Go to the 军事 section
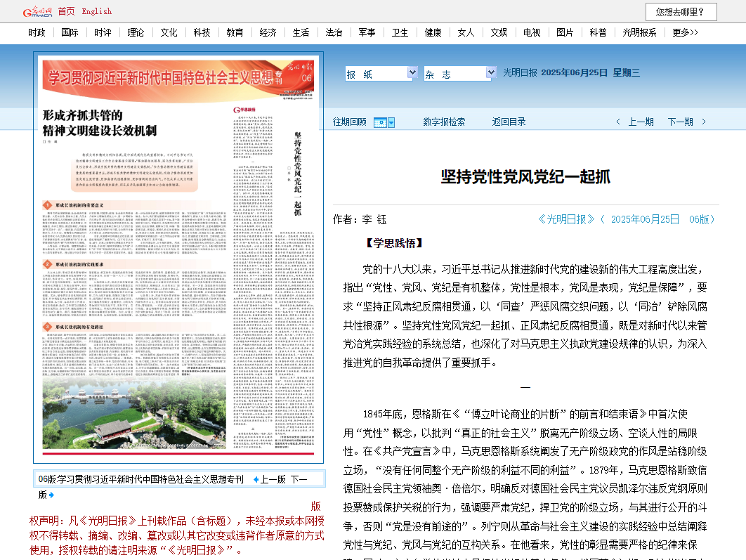The height and width of the screenshot is (560, 746). [x=367, y=32]
